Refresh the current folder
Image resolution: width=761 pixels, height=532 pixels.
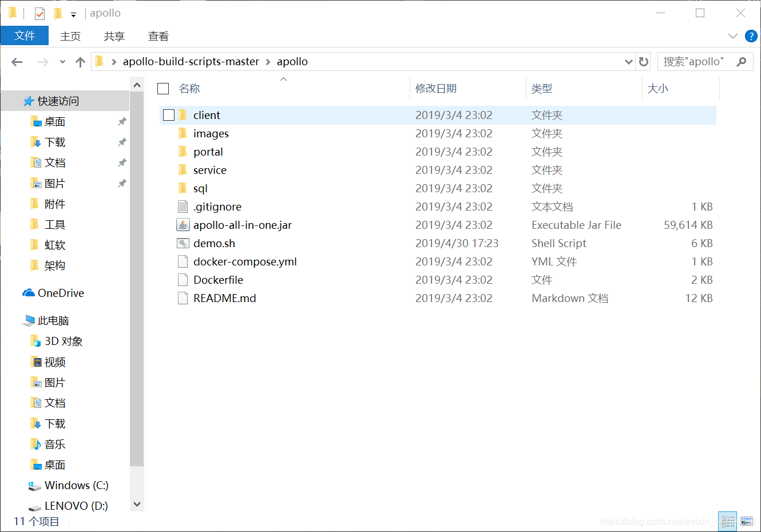tap(644, 62)
